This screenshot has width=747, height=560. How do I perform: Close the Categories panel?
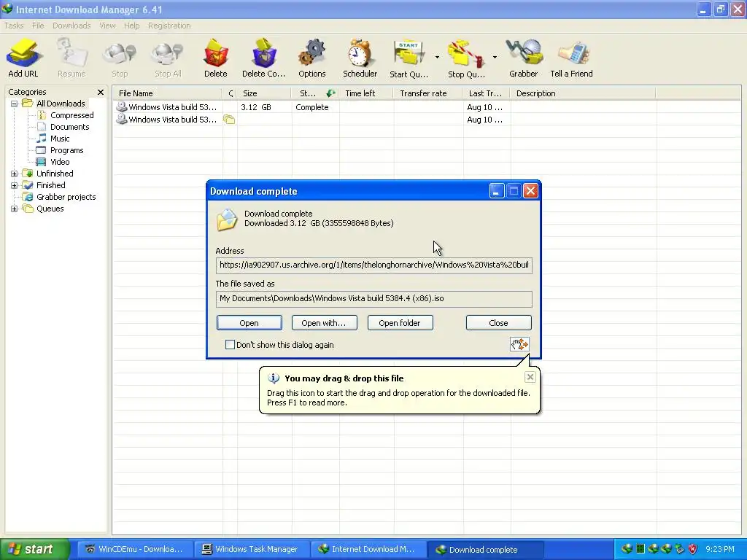coord(101,92)
